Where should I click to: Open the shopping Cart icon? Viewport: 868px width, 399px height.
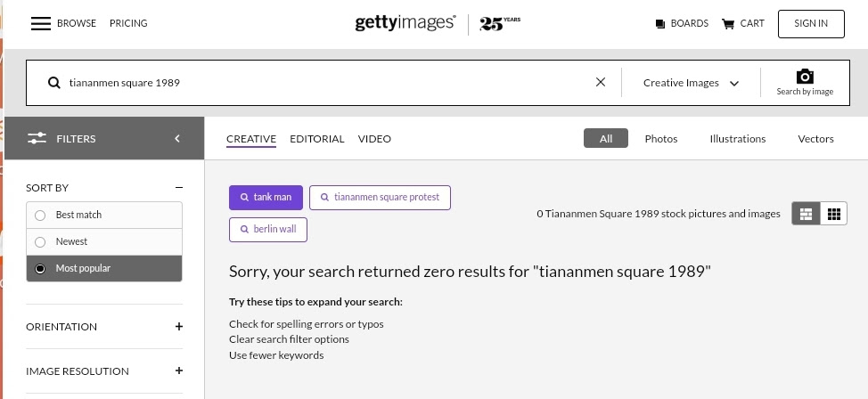[728, 24]
